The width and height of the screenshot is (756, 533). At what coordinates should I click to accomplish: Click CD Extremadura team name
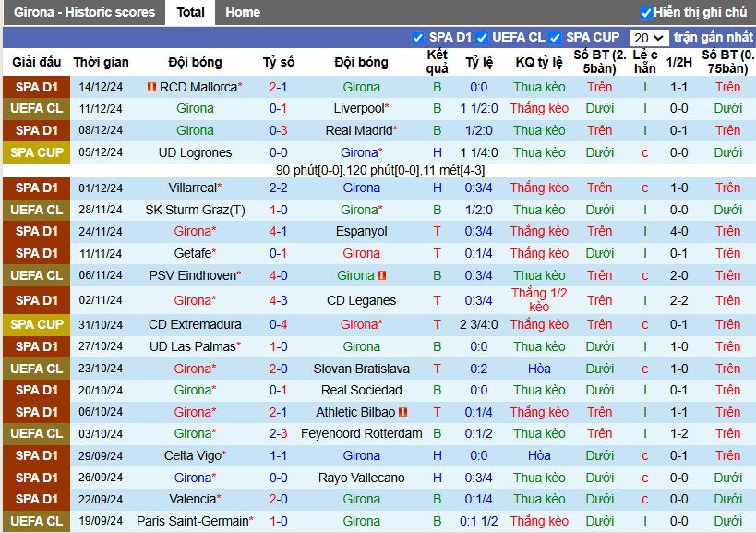click(x=196, y=324)
